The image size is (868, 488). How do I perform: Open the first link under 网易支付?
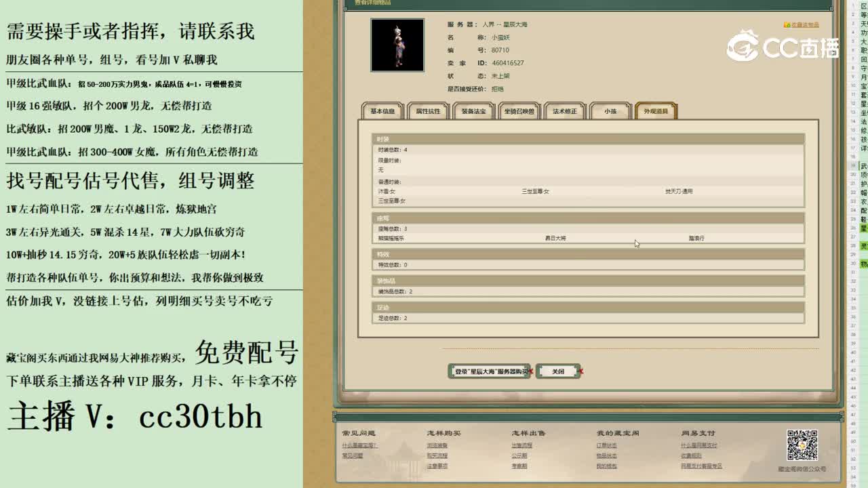pos(698,445)
